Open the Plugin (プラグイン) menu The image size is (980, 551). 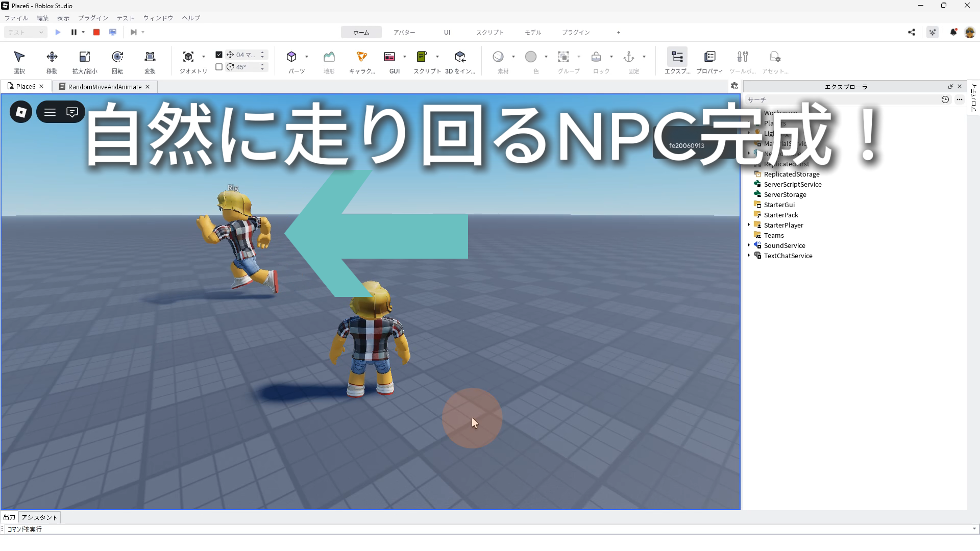(93, 18)
